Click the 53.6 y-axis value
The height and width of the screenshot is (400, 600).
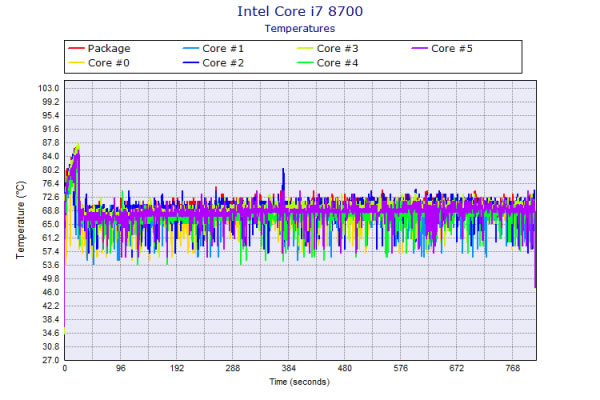pyautogui.click(x=51, y=265)
